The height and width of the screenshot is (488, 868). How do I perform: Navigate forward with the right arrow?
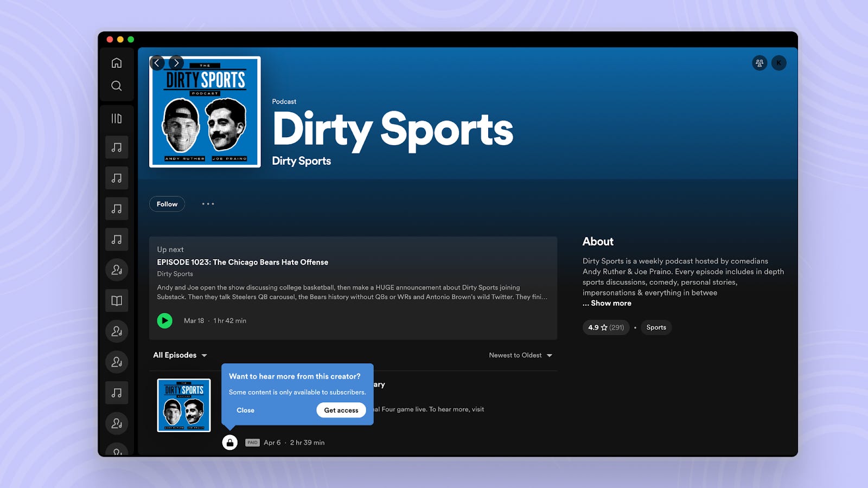[x=176, y=63]
